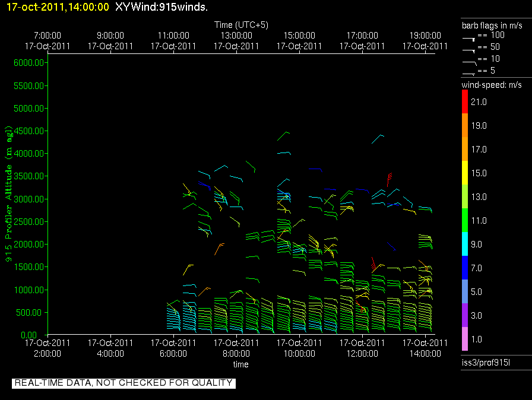This screenshot has width=532, height=400.
Task: Click the yellow 15.0 color bar segment
Action: coord(465,173)
